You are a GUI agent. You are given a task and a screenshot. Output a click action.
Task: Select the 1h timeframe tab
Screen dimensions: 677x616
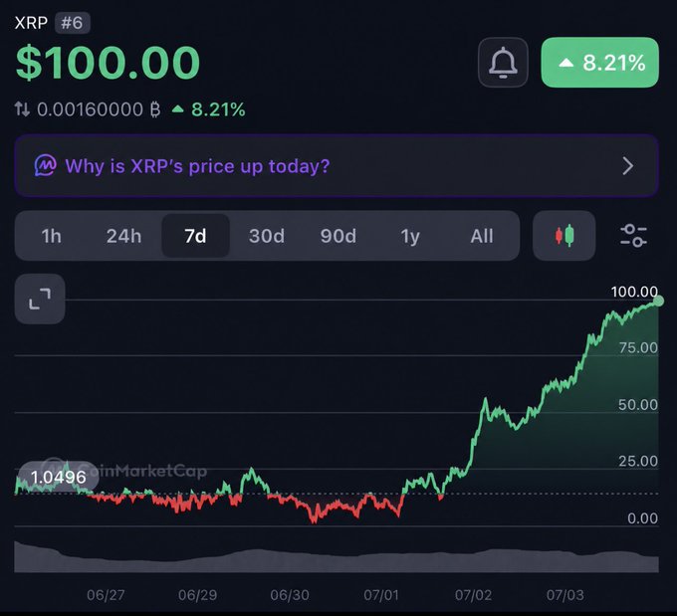[x=51, y=236]
